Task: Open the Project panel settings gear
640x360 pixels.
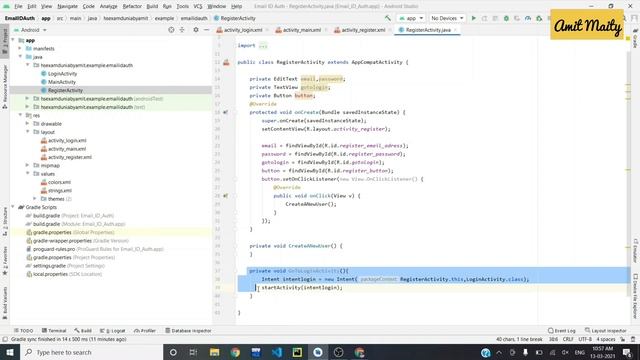Action: tap(196, 30)
